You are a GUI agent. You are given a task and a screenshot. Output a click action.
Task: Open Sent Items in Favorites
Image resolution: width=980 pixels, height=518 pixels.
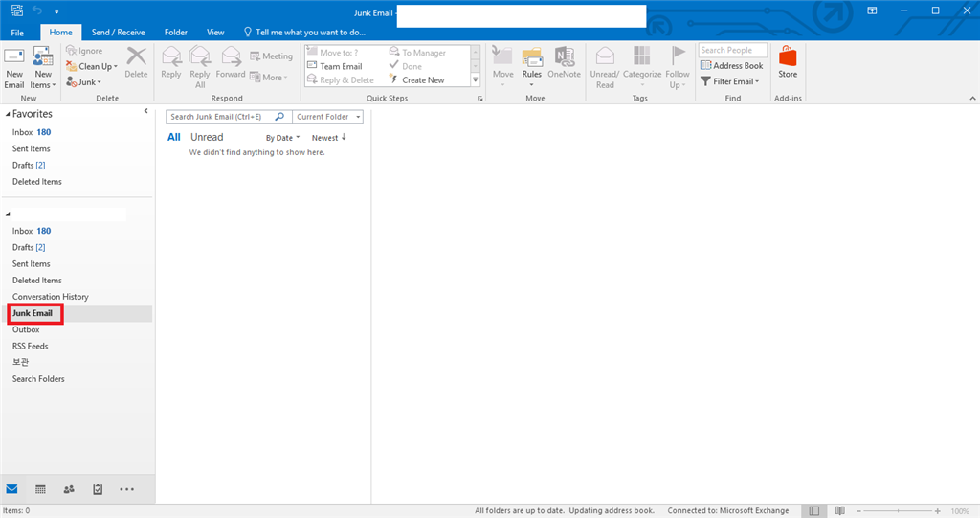coord(32,149)
